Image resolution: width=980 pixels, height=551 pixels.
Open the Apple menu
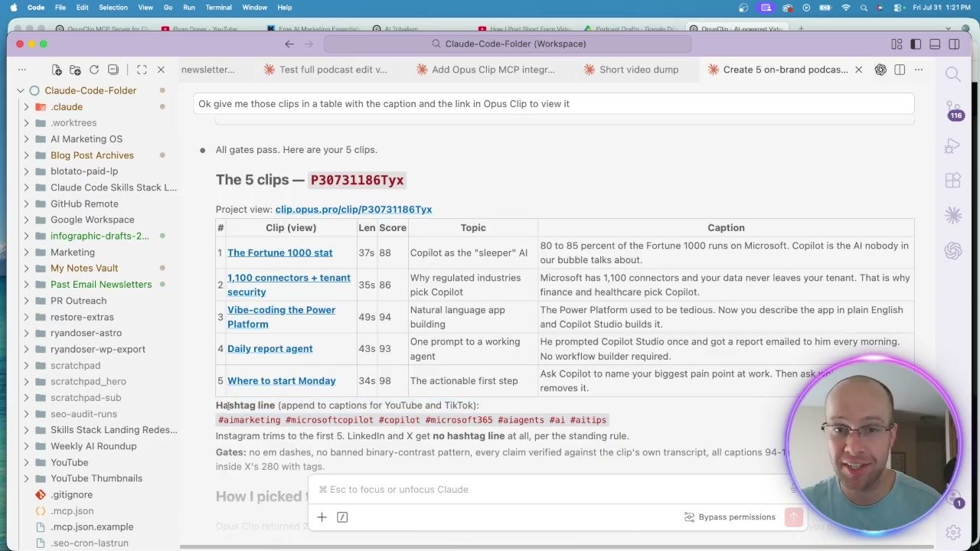(13, 8)
